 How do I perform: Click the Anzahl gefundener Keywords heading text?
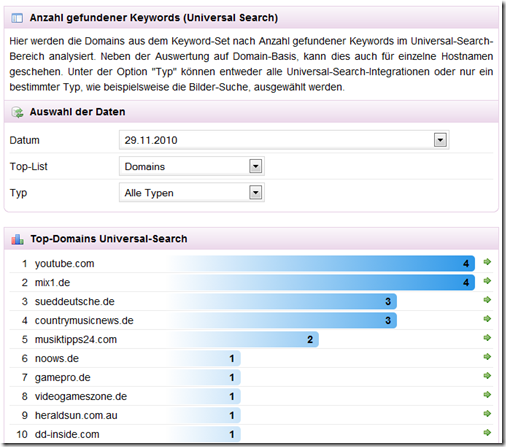154,18
